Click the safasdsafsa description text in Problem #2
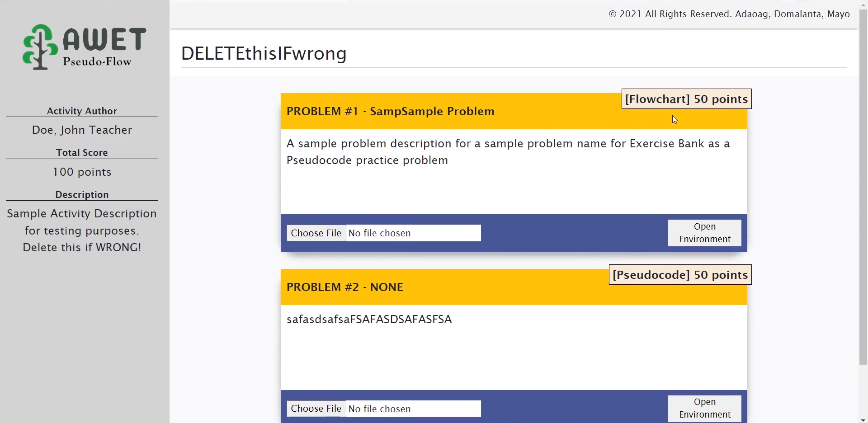 [369, 320]
